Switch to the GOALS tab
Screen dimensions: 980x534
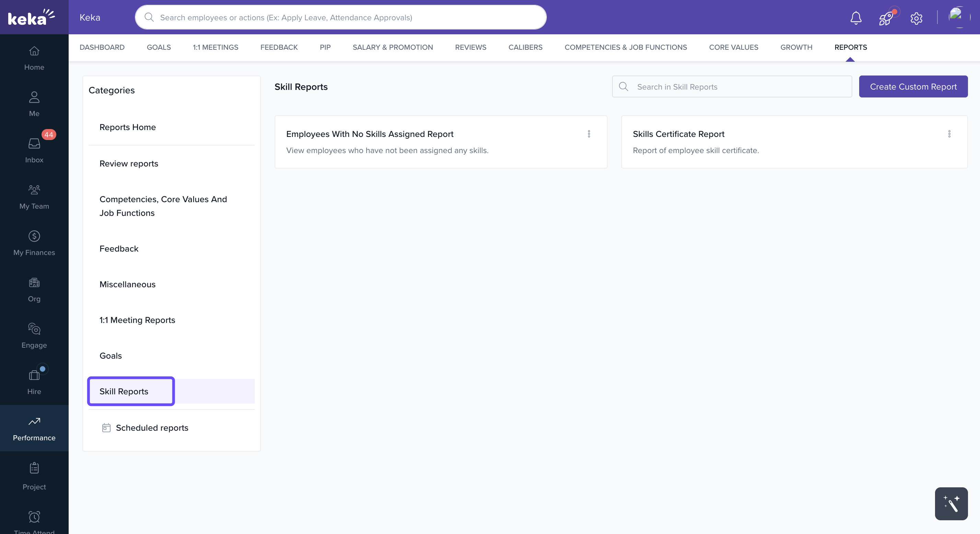(x=159, y=47)
